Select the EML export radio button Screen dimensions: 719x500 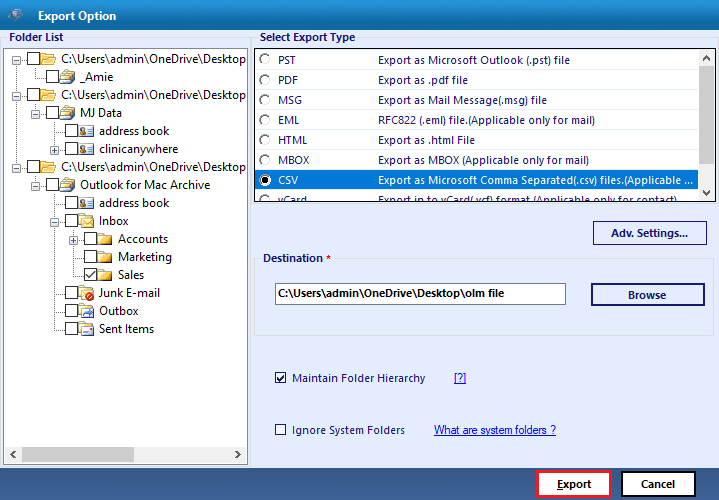[265, 120]
